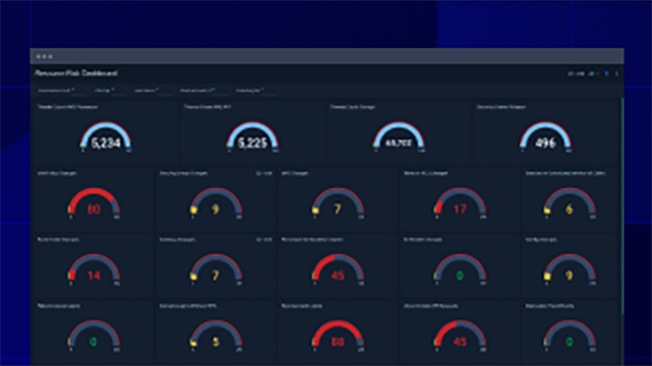This screenshot has width=652, height=366.
Task: Open the kebab menu in dashboard header
Action: pos(617,74)
